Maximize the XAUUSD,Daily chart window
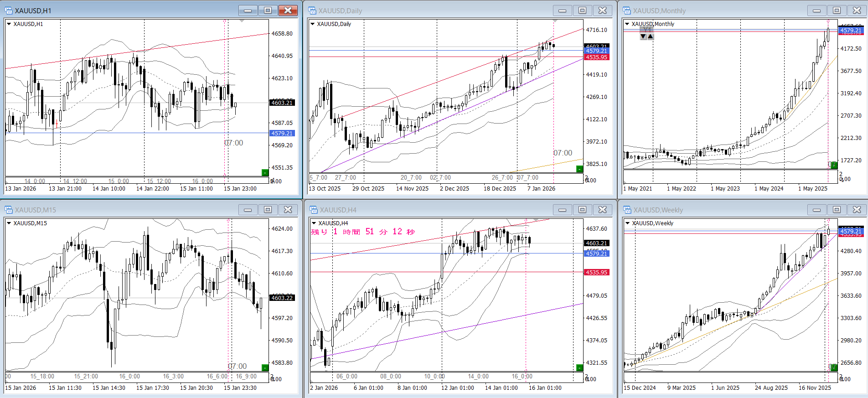The width and height of the screenshot is (868, 398). [x=582, y=10]
